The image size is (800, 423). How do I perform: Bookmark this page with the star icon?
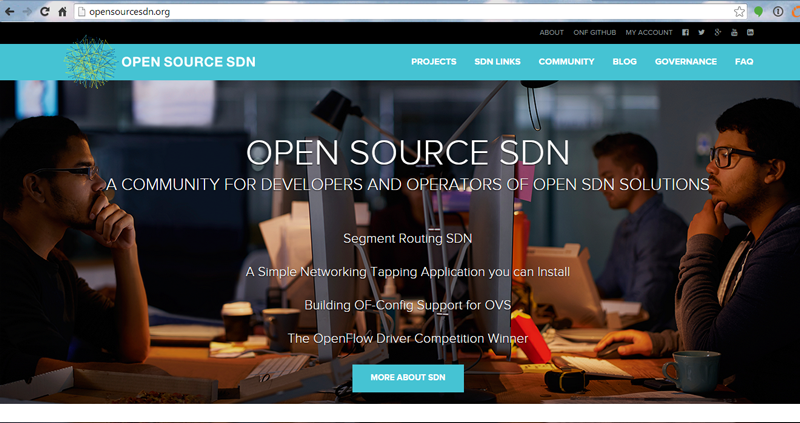(739, 11)
